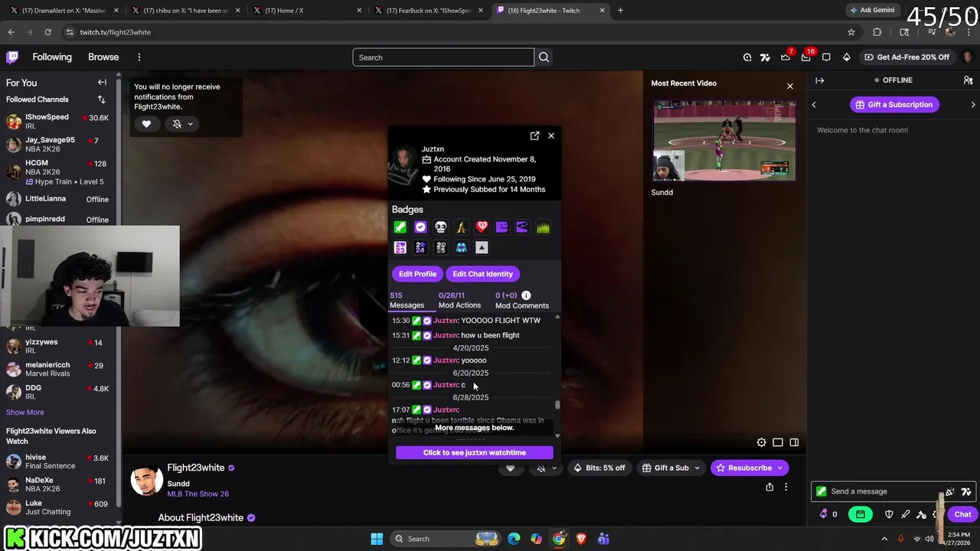The height and width of the screenshot is (551, 980).
Task: Collapse the chat panel arrow
Action: tap(820, 80)
